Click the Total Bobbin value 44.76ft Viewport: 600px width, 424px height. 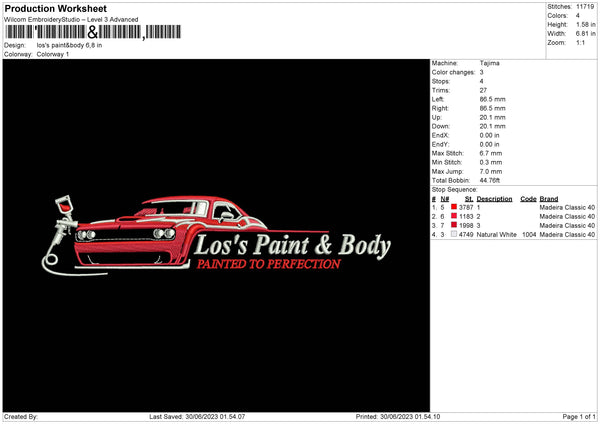(x=490, y=180)
